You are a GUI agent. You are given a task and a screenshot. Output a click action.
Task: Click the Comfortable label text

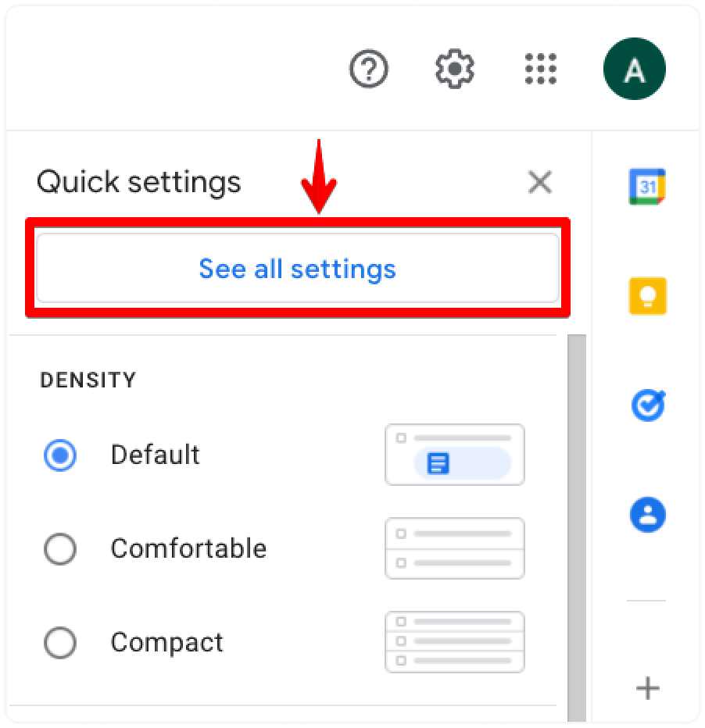point(188,548)
